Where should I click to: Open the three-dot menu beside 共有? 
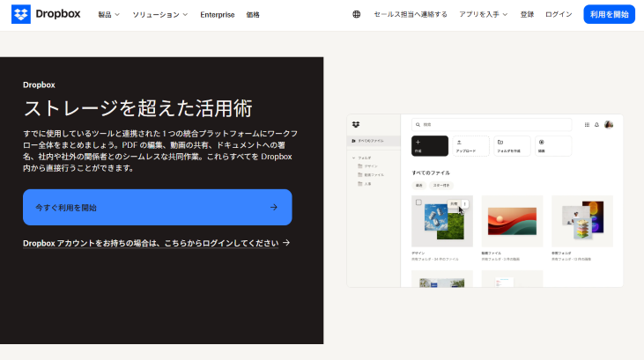[x=465, y=204]
